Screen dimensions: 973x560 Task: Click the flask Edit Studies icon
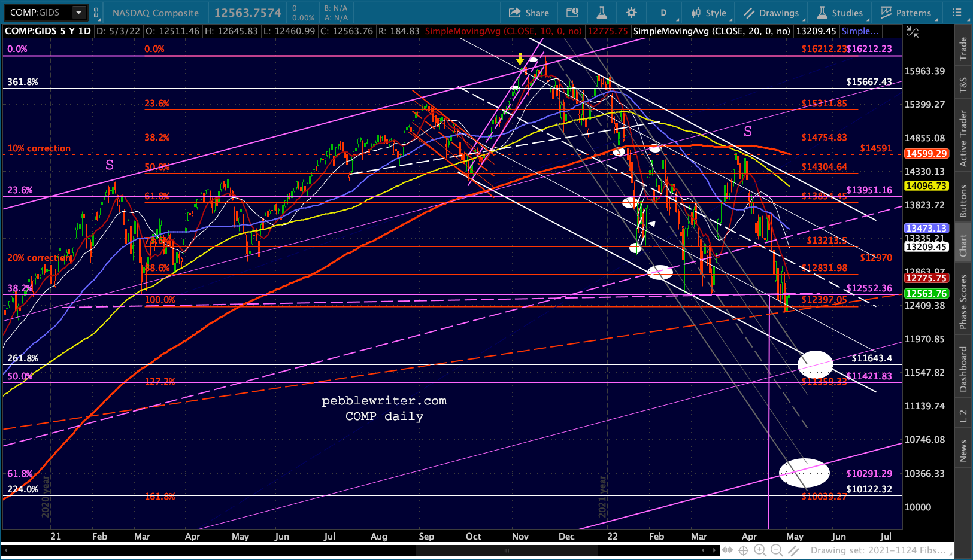tap(602, 13)
